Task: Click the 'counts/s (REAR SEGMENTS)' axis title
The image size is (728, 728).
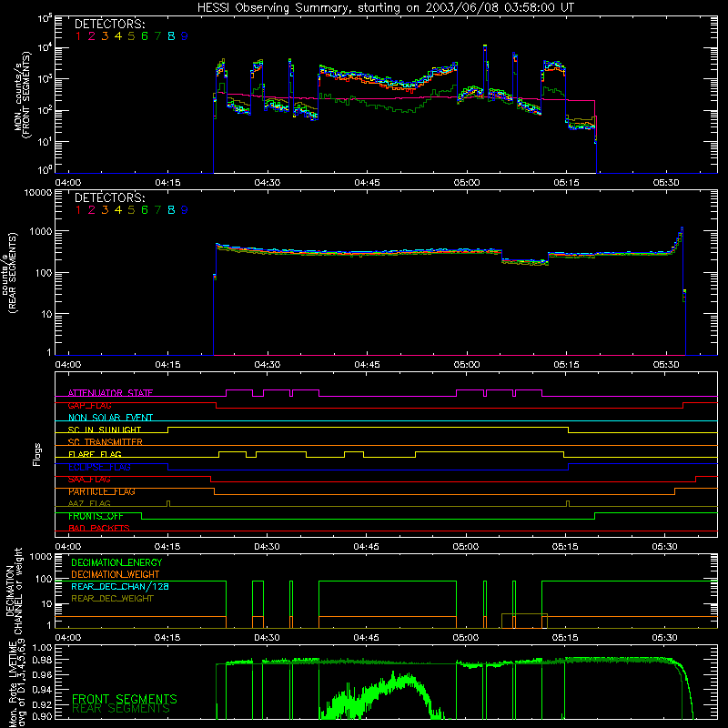Action: coord(9,272)
